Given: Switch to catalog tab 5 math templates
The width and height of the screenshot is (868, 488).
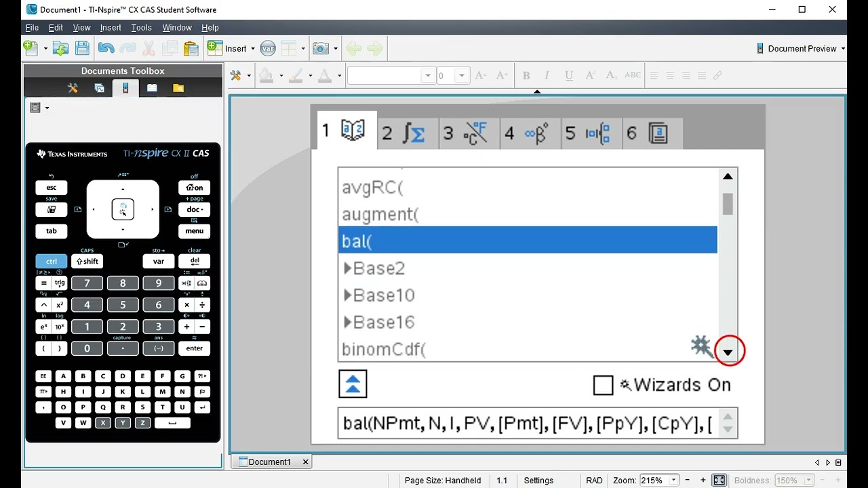Looking at the screenshot, I should [591, 134].
